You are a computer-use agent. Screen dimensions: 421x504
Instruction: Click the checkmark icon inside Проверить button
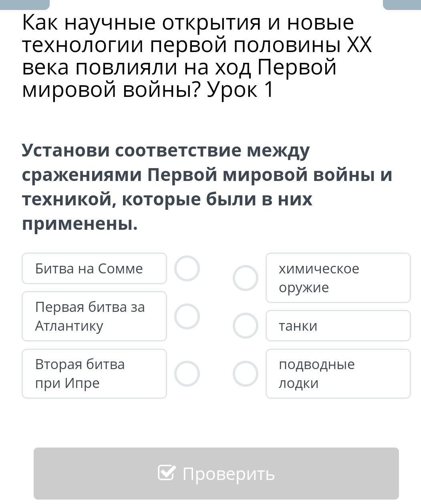(x=167, y=473)
